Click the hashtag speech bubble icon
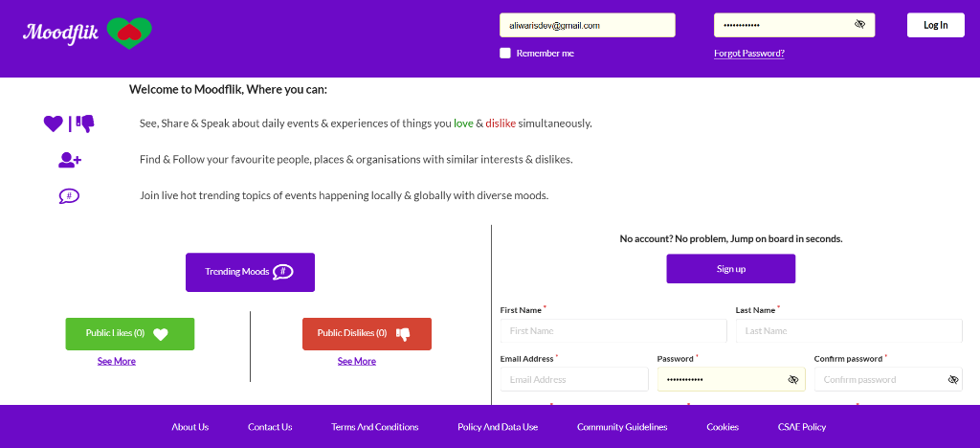 point(69,196)
